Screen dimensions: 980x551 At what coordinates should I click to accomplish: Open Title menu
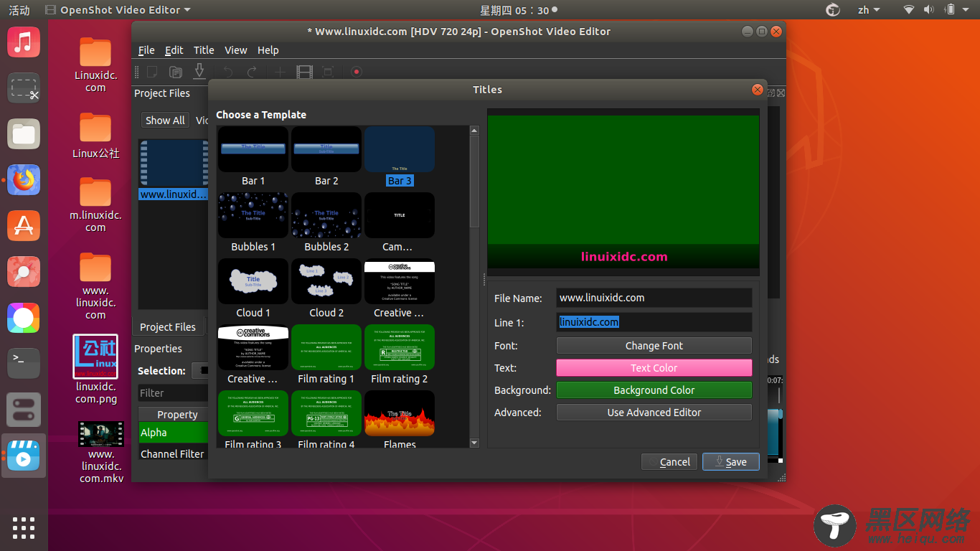click(x=204, y=50)
